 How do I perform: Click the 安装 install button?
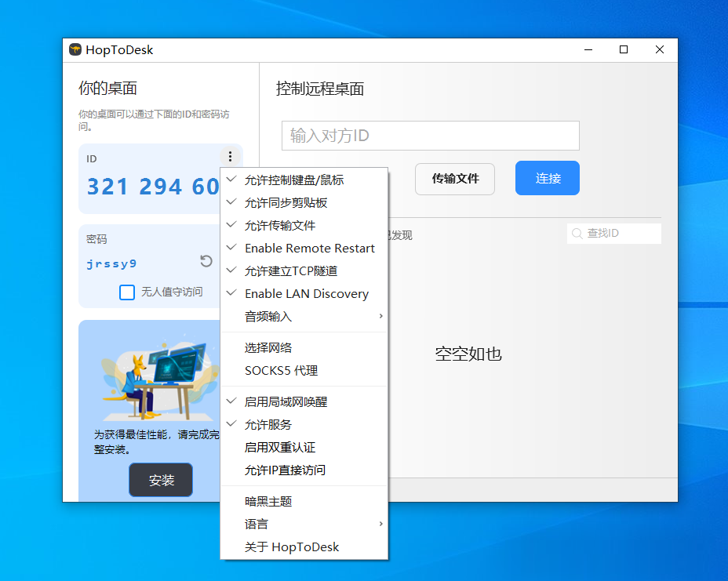(161, 481)
